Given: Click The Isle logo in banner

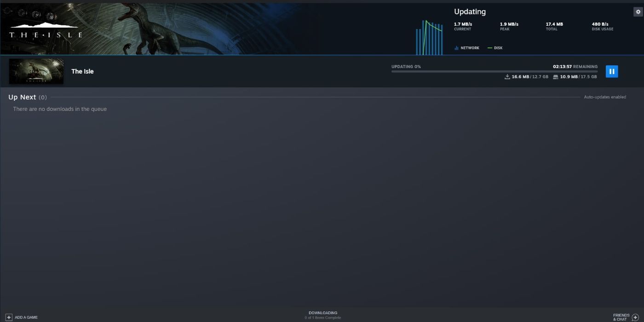Looking at the screenshot, I should coord(46,31).
